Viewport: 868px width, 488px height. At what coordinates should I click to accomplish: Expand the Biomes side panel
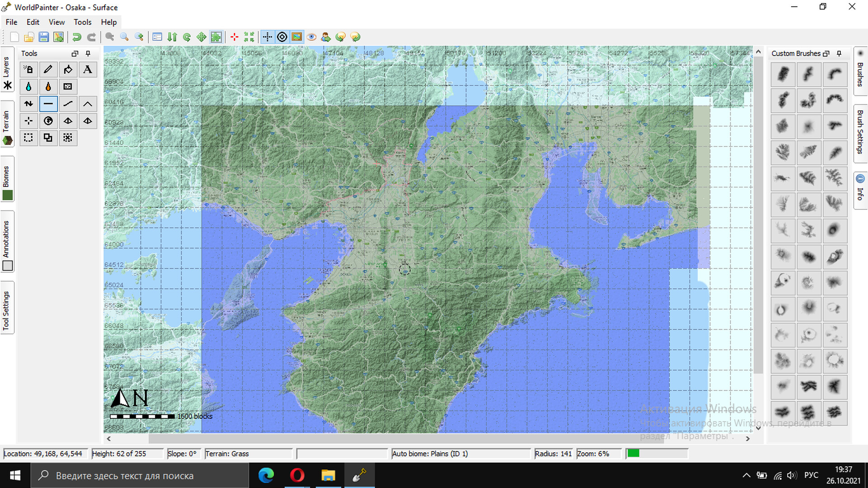(x=6, y=176)
